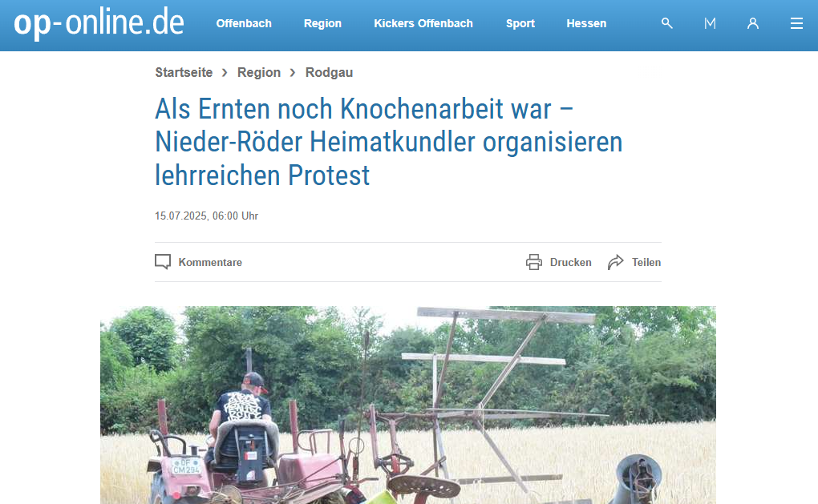Open the Offenbach menu item

[244, 23]
